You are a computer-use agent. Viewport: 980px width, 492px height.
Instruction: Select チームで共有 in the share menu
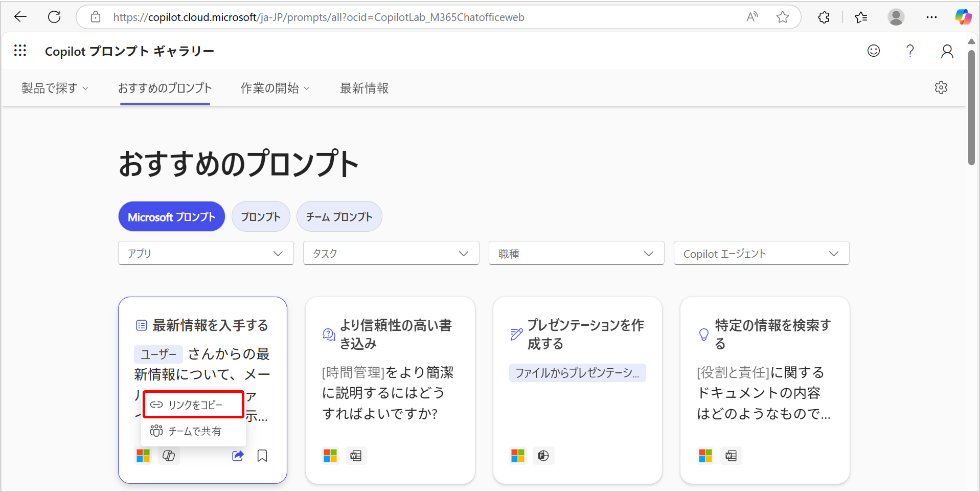point(194,431)
